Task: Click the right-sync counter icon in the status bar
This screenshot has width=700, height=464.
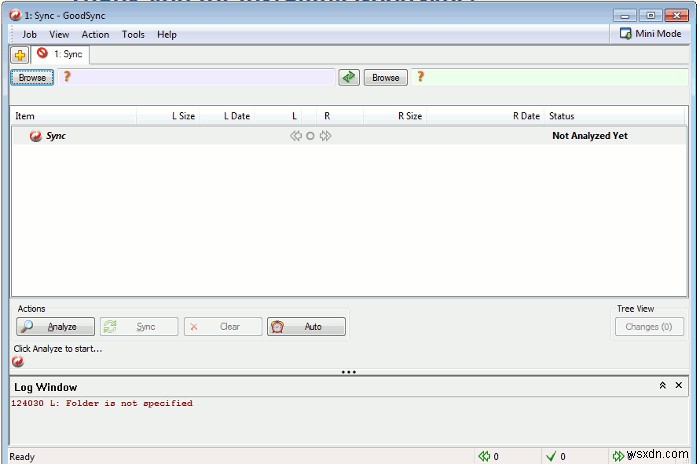Action: pyautogui.click(x=618, y=456)
